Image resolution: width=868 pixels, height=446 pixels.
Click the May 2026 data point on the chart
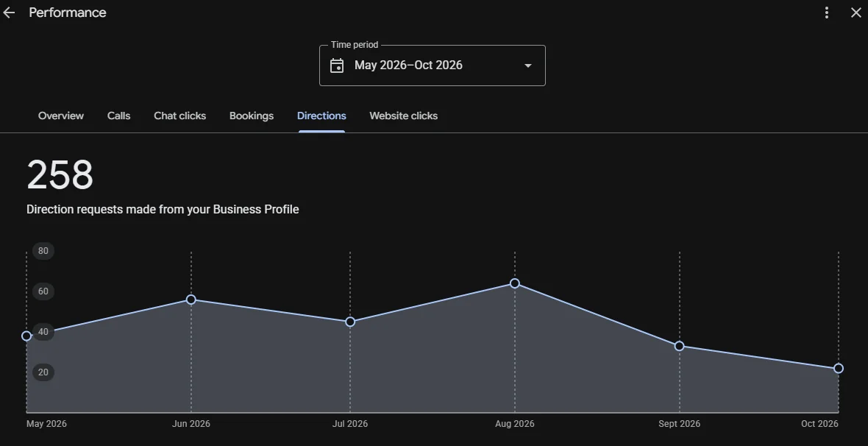(x=26, y=336)
